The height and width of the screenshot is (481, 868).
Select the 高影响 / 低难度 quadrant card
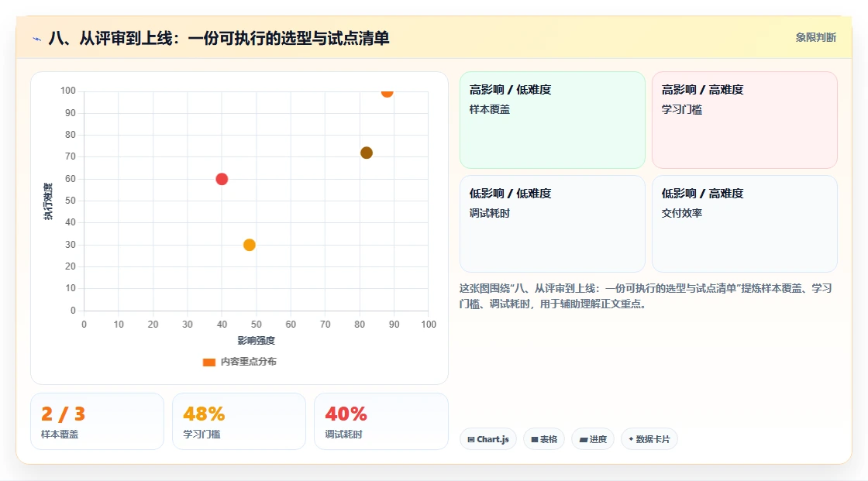[x=553, y=120]
